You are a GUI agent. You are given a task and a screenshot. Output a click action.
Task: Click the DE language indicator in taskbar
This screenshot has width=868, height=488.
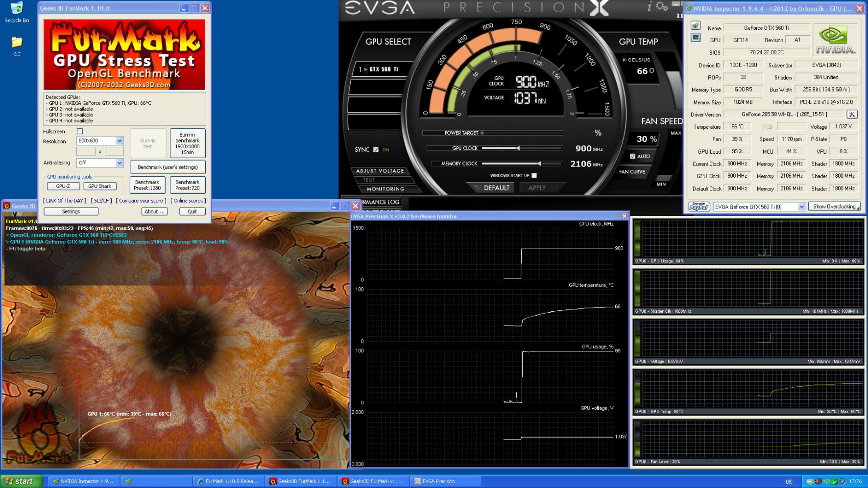tap(789, 482)
